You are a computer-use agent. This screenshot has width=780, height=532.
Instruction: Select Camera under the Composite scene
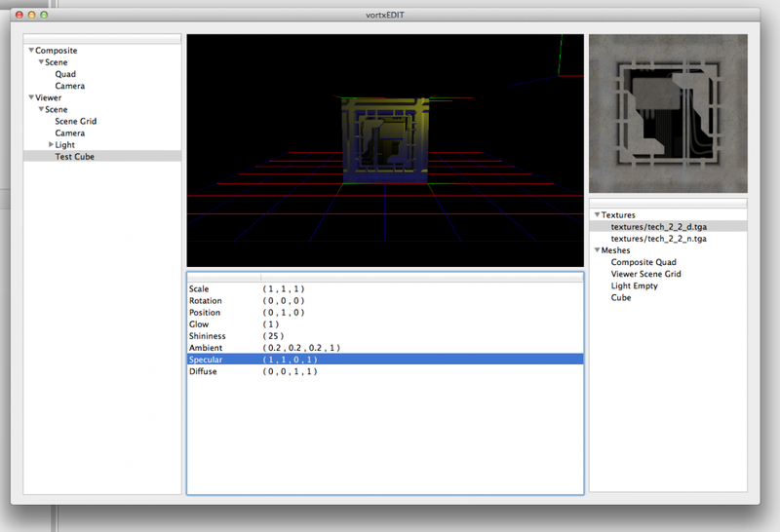(x=69, y=86)
